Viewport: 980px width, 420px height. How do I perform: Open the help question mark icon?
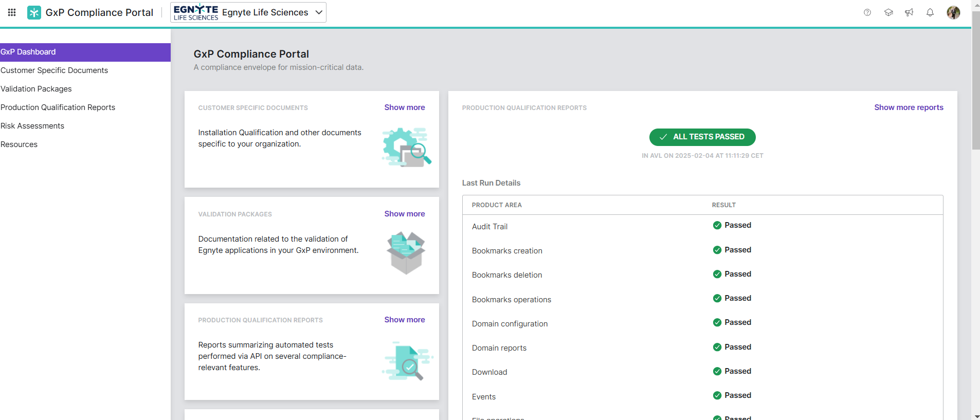tap(867, 12)
